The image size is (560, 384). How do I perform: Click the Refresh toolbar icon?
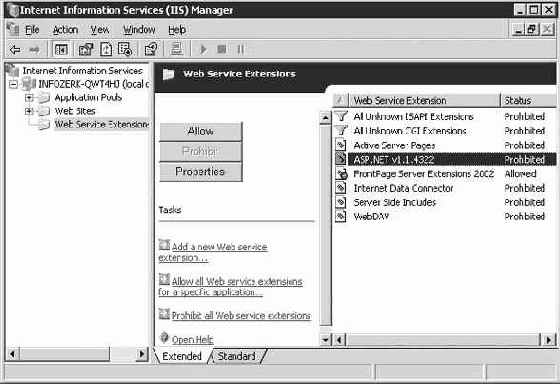coord(106,49)
